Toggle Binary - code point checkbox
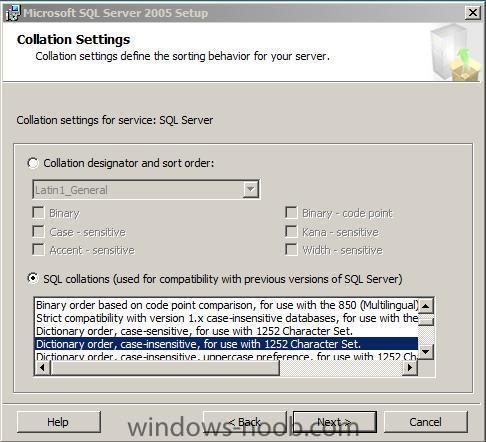The width and height of the screenshot is (486, 442). point(291,212)
